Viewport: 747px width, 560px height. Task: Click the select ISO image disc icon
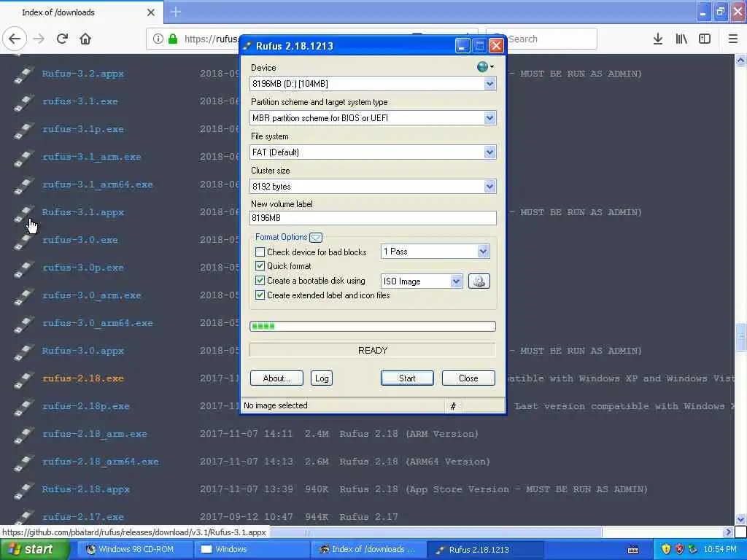tap(479, 281)
